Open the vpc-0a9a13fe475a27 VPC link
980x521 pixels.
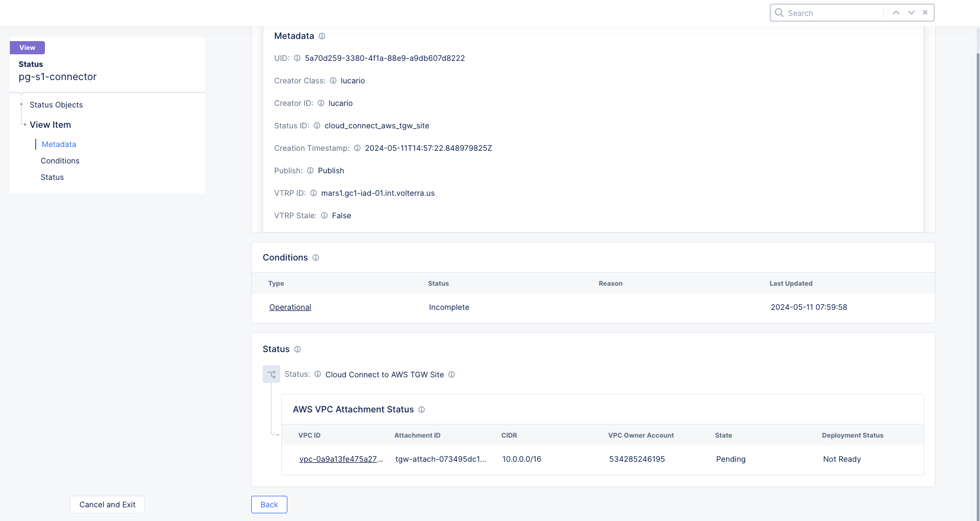tap(341, 459)
